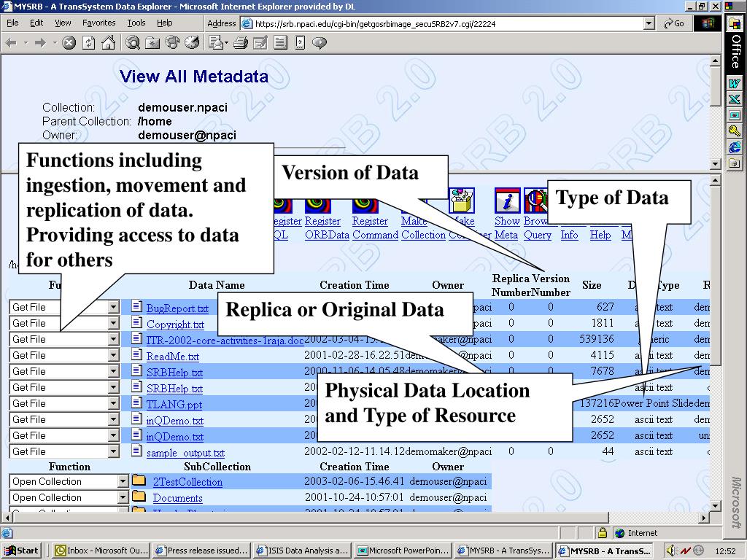Click the Register ORBData swirl icon
747x560 pixels.
(x=318, y=206)
